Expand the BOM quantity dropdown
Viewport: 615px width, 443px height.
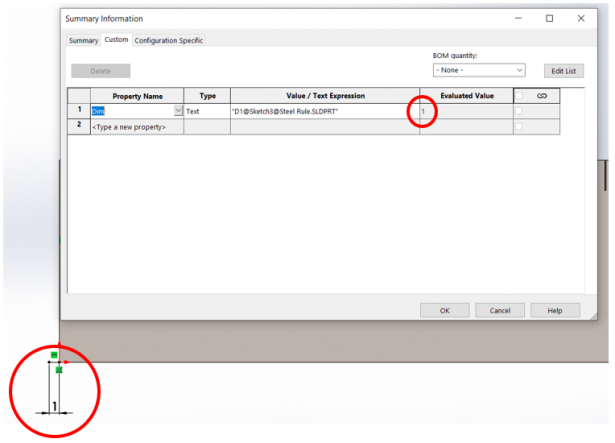pyautogui.click(x=479, y=70)
